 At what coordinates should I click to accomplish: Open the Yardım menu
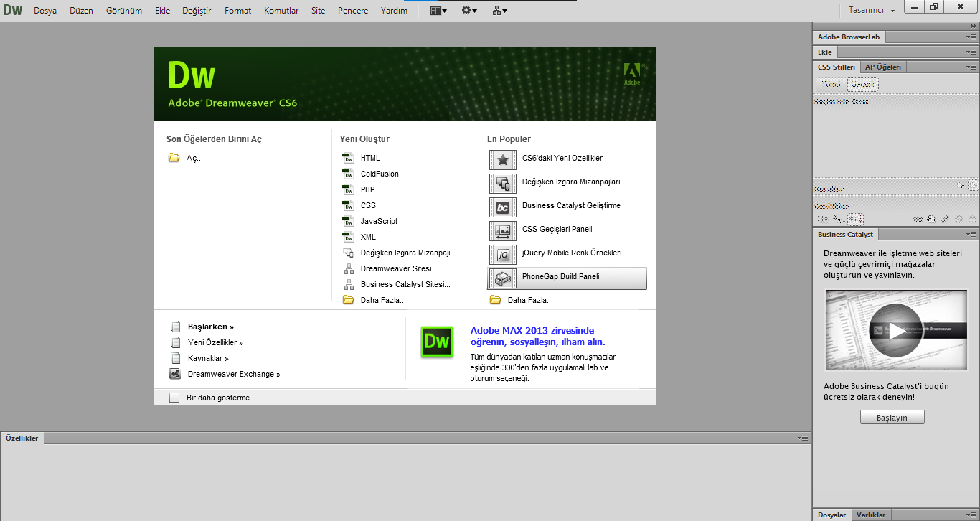[x=394, y=11]
